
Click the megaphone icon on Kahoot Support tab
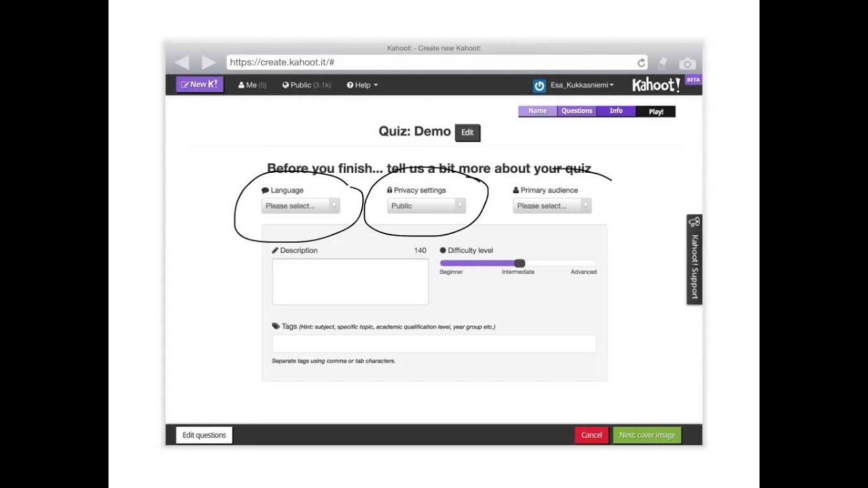pos(694,222)
